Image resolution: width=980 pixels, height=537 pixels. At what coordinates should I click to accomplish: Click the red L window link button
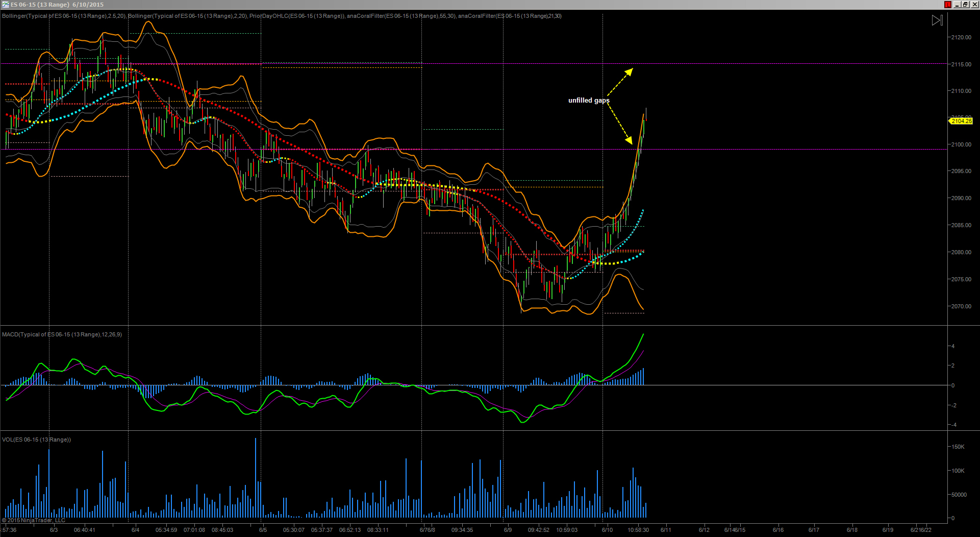tap(948, 5)
